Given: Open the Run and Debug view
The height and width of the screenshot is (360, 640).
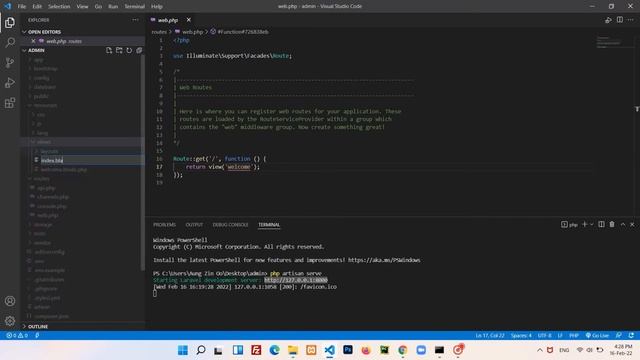Looking at the screenshot, I should click(x=10, y=82).
